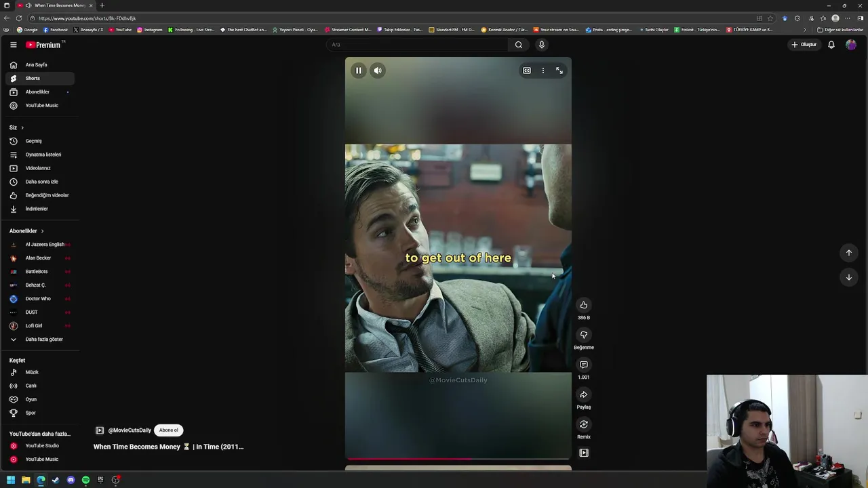This screenshot has height=488, width=868.
Task: Open the sound source thumbnail below Remix
Action: [584, 453]
